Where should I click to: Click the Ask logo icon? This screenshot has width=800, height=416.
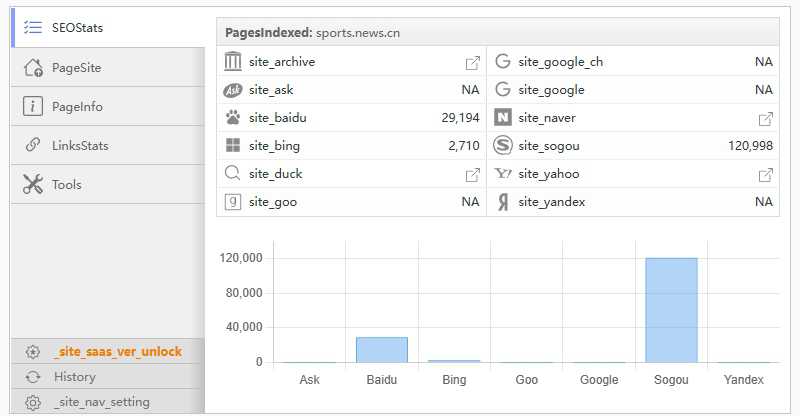[x=233, y=90]
